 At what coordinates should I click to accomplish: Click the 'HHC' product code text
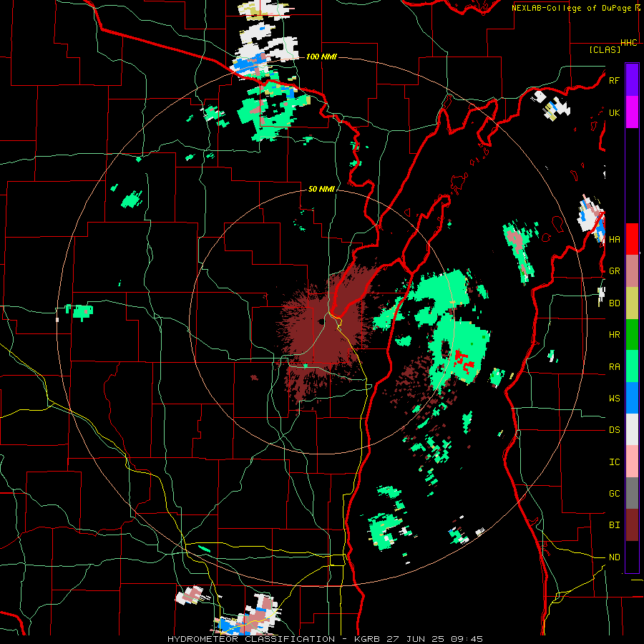[x=629, y=43]
